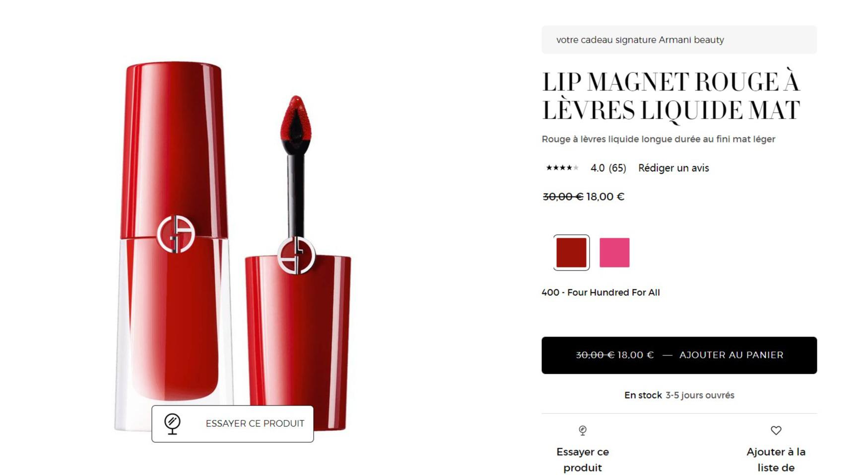Open the (65) reviews count

click(x=617, y=168)
